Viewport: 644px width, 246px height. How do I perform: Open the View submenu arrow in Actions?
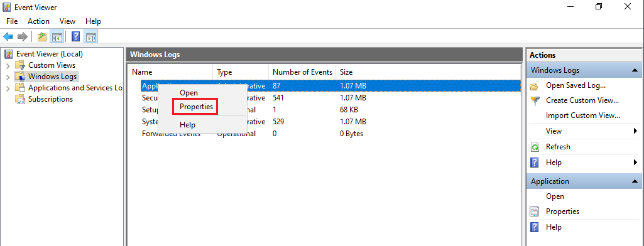point(635,131)
